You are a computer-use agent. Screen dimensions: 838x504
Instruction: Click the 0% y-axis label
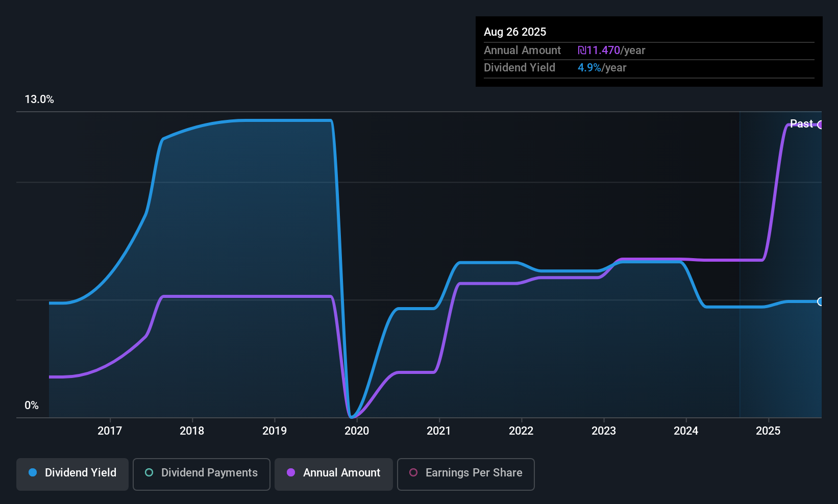click(x=32, y=406)
